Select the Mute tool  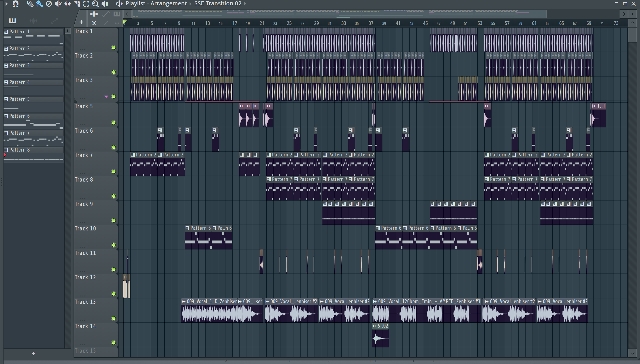tap(58, 4)
